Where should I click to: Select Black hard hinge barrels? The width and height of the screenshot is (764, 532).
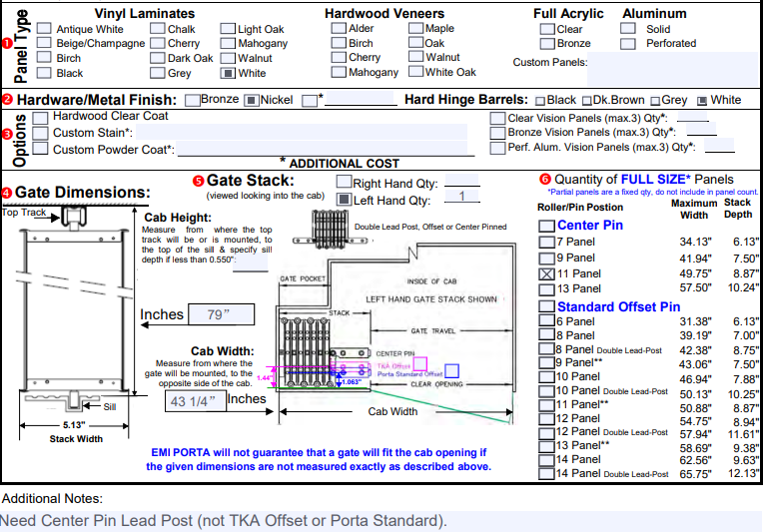click(540, 101)
